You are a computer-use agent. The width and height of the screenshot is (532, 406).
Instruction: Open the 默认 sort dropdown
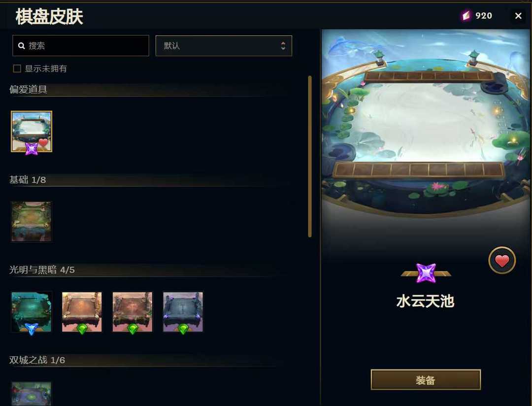pos(224,46)
